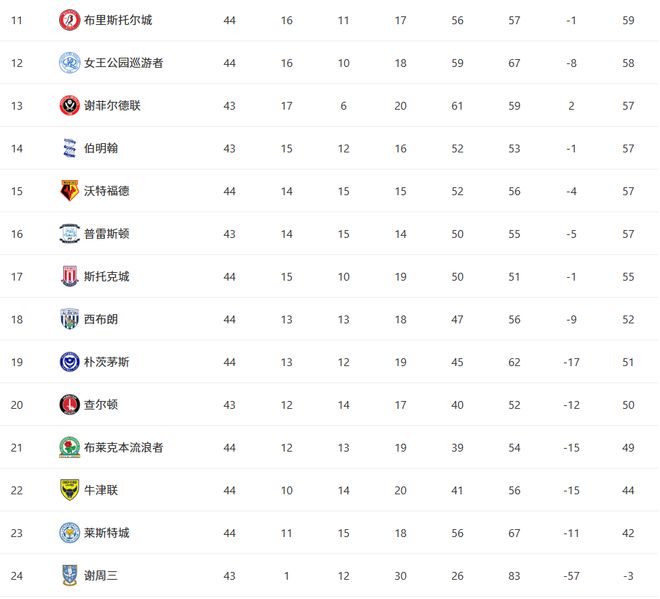Click the Birmingham (伯明翰) club badge

tap(69, 148)
